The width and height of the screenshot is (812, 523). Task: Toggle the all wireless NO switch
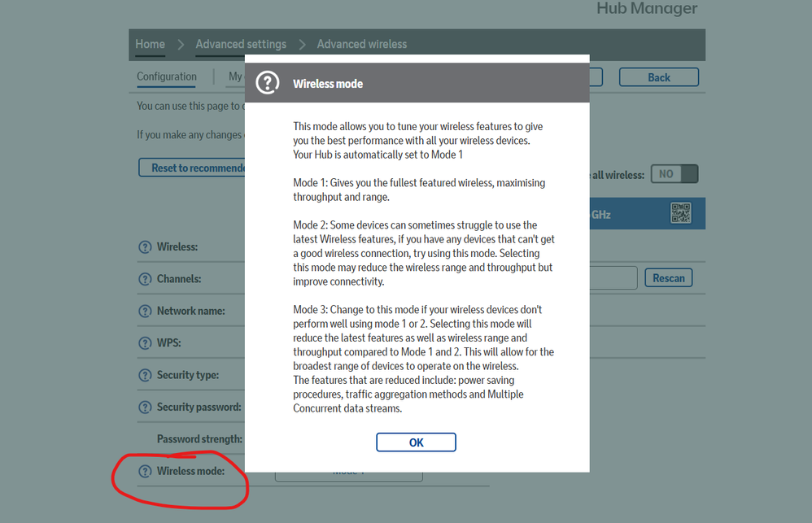(674, 174)
